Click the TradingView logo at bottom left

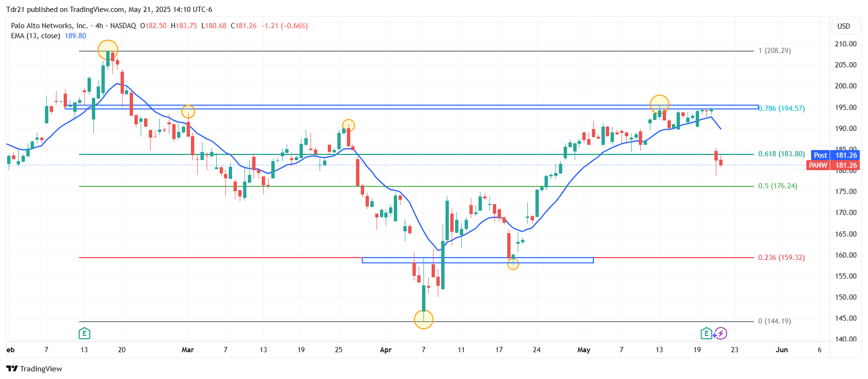click(x=34, y=368)
